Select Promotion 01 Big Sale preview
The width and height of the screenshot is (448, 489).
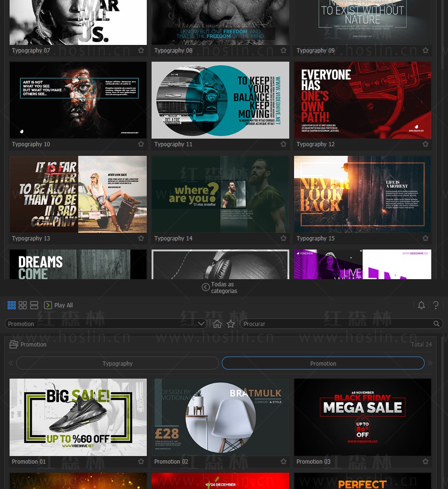[78, 417]
